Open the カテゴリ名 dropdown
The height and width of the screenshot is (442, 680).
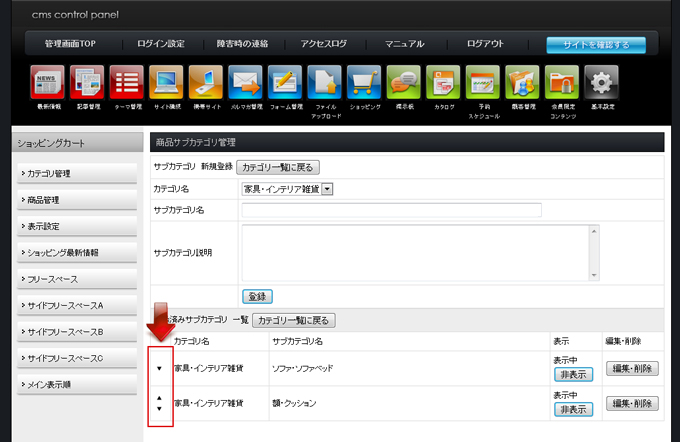[327, 187]
